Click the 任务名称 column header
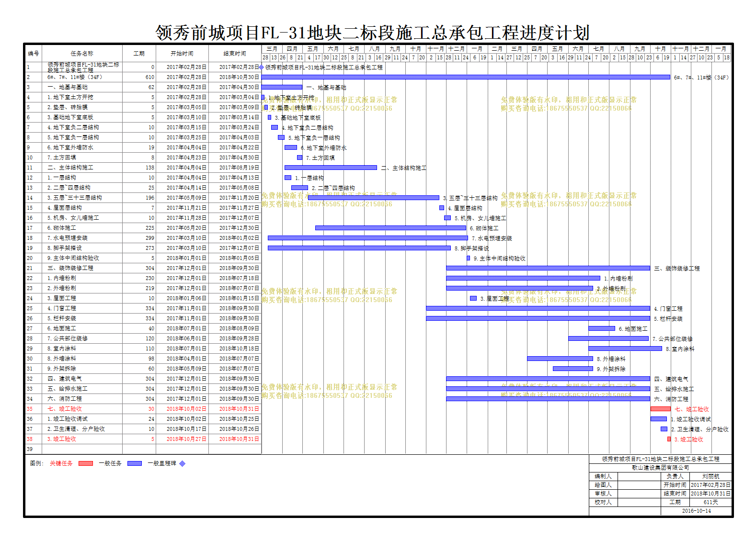Image resolution: width=756 pixels, height=540 pixels. coord(82,54)
